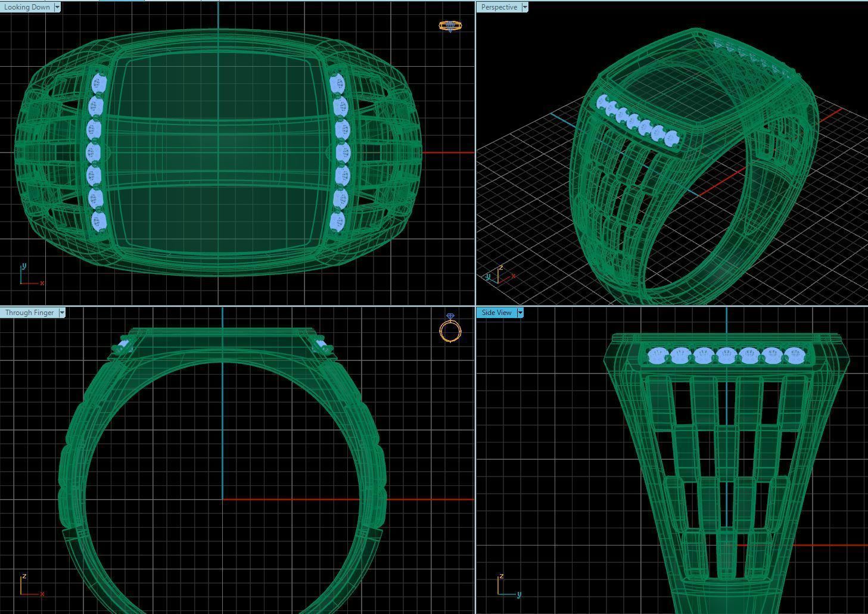
Task: Select the Looking Down viewport title
Action: 27,7
